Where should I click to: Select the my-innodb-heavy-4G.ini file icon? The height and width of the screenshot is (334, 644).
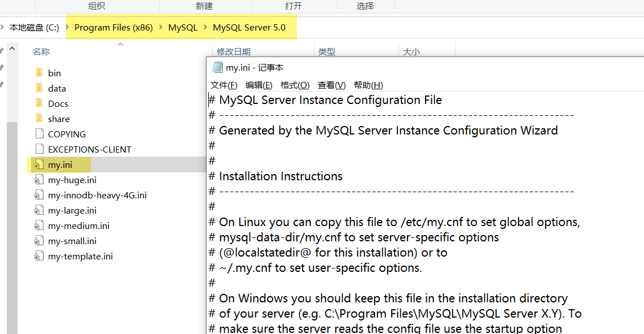40,194
